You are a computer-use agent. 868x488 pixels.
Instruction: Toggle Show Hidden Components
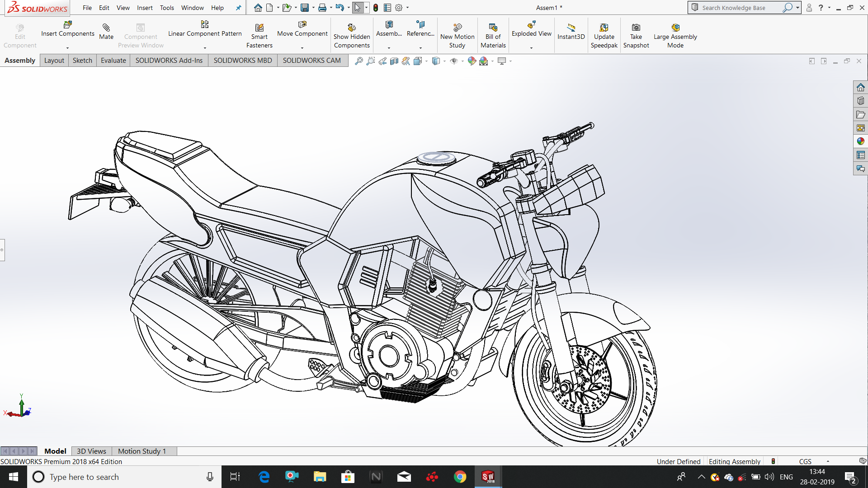coord(352,34)
